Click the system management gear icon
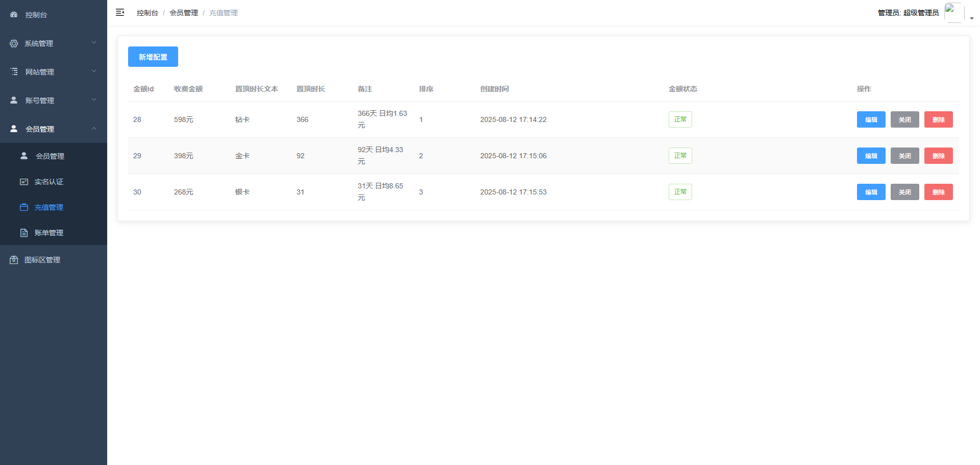This screenshot has width=980, height=465. (14, 43)
